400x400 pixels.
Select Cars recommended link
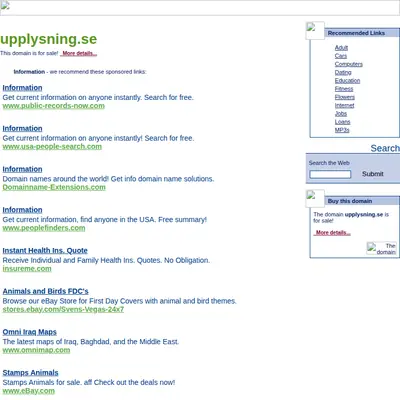(x=341, y=56)
